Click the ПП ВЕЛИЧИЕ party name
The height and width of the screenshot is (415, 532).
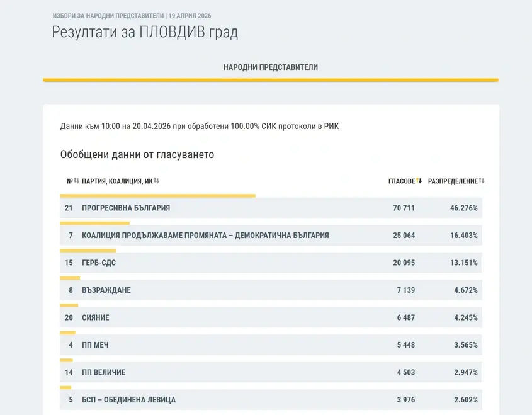click(x=104, y=373)
